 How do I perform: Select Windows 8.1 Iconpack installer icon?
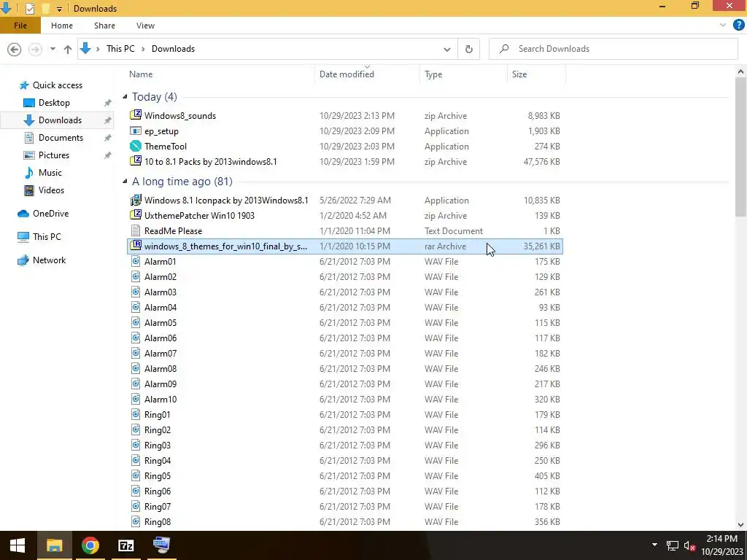pos(136,200)
